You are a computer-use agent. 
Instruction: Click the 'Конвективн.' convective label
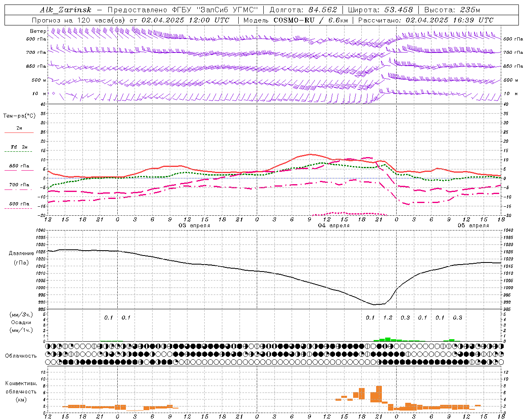point(21,383)
